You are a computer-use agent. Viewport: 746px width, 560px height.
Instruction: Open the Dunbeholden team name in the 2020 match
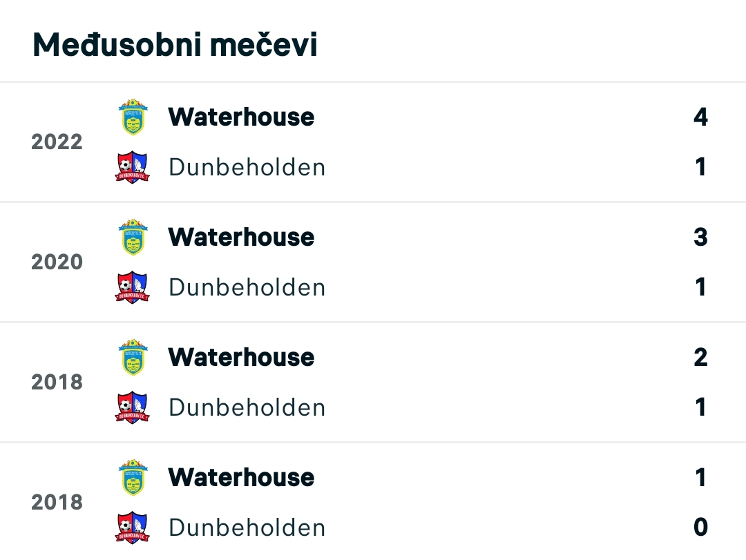point(247,287)
